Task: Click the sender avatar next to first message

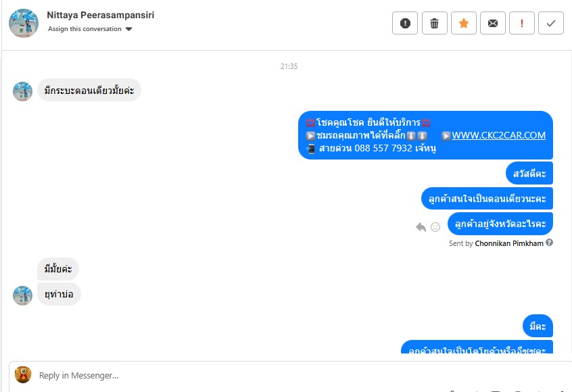Action: pos(22,91)
